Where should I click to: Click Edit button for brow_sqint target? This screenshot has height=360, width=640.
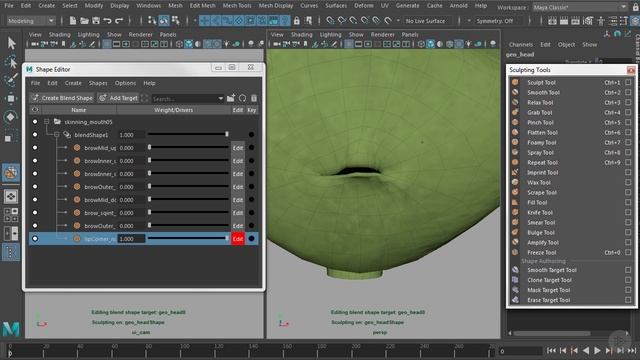238,213
